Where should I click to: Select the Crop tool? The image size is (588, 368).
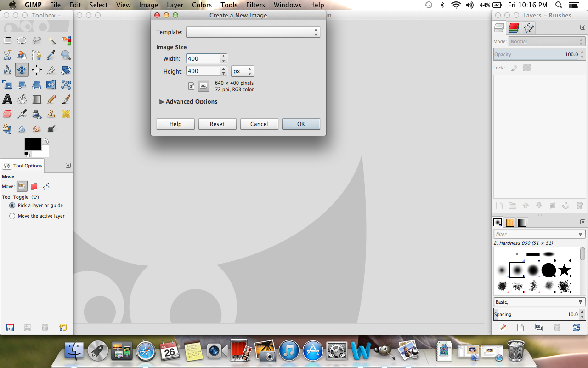[51, 70]
